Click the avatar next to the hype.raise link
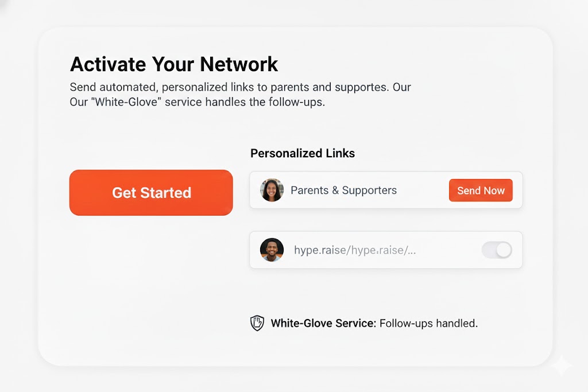The height and width of the screenshot is (392, 588). tap(272, 250)
